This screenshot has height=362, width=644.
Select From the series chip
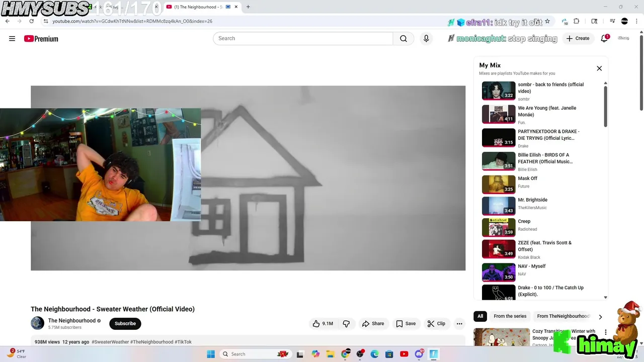tap(510, 316)
